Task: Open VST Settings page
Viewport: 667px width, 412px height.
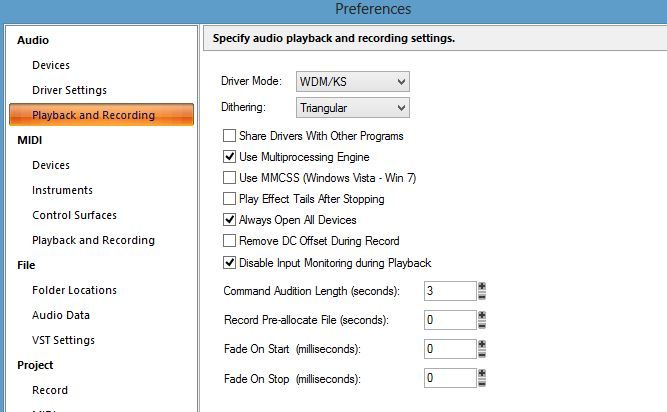Action: pos(63,340)
